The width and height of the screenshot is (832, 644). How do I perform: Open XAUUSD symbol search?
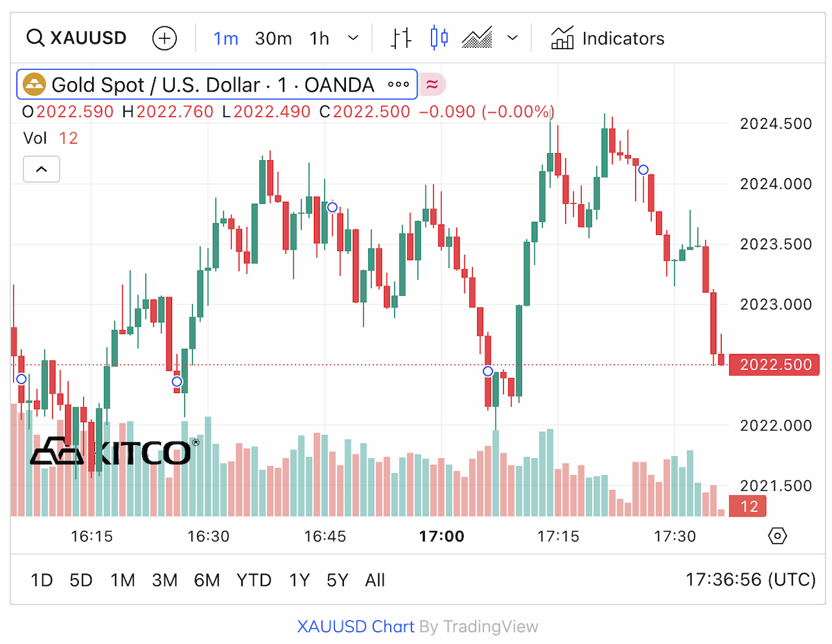[77, 38]
